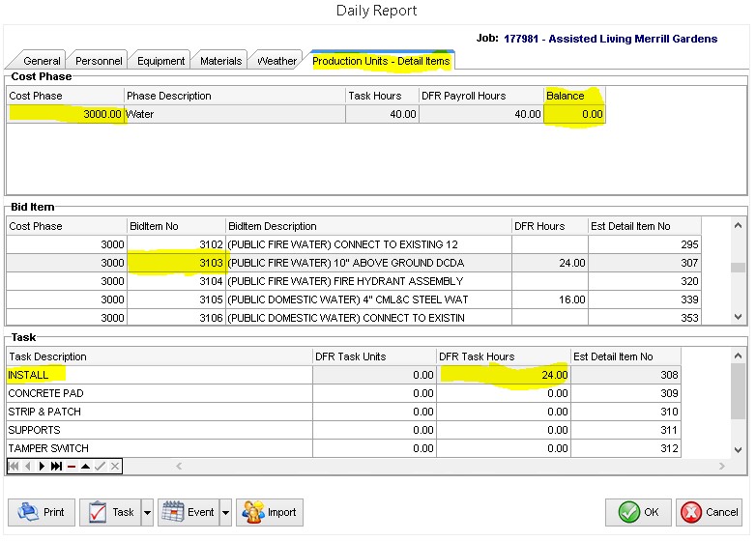Open the Weather tab
Screen dimensions: 756x541
pos(276,61)
